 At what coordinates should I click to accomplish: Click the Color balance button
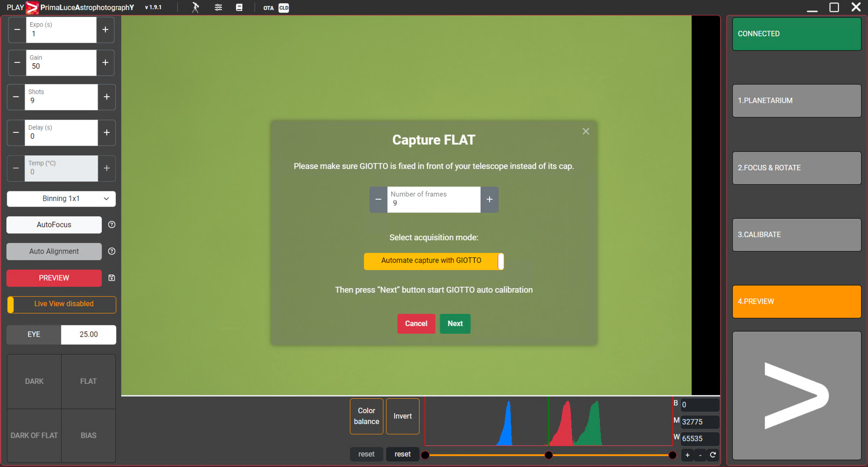click(367, 416)
